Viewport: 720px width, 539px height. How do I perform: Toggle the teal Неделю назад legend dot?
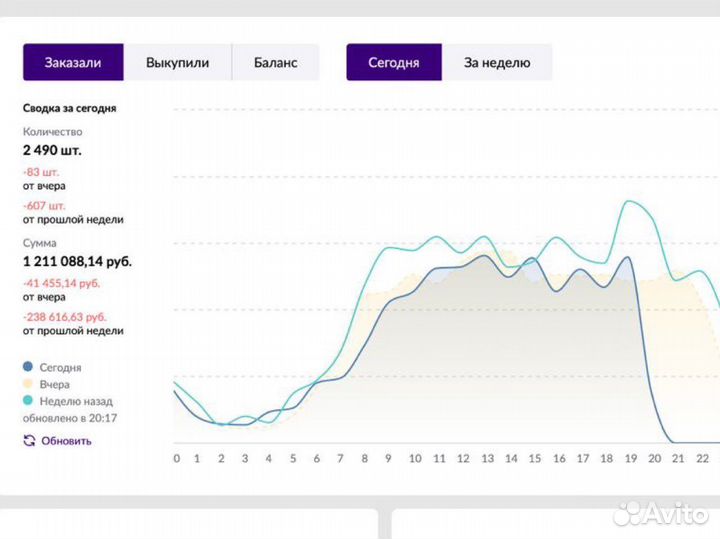[x=28, y=400]
